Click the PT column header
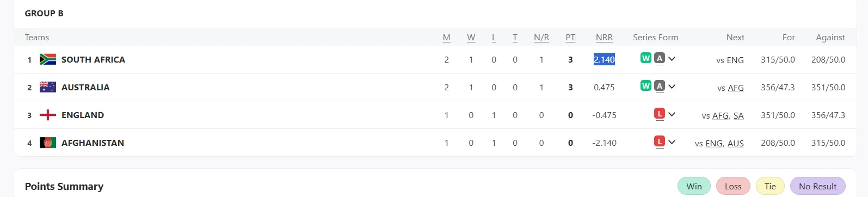The width and height of the screenshot is (868, 197). [570, 38]
